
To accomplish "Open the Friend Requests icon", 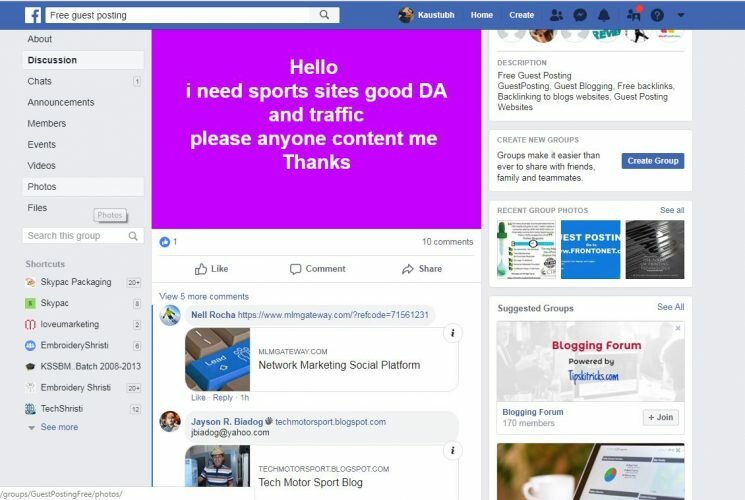I will [556, 15].
